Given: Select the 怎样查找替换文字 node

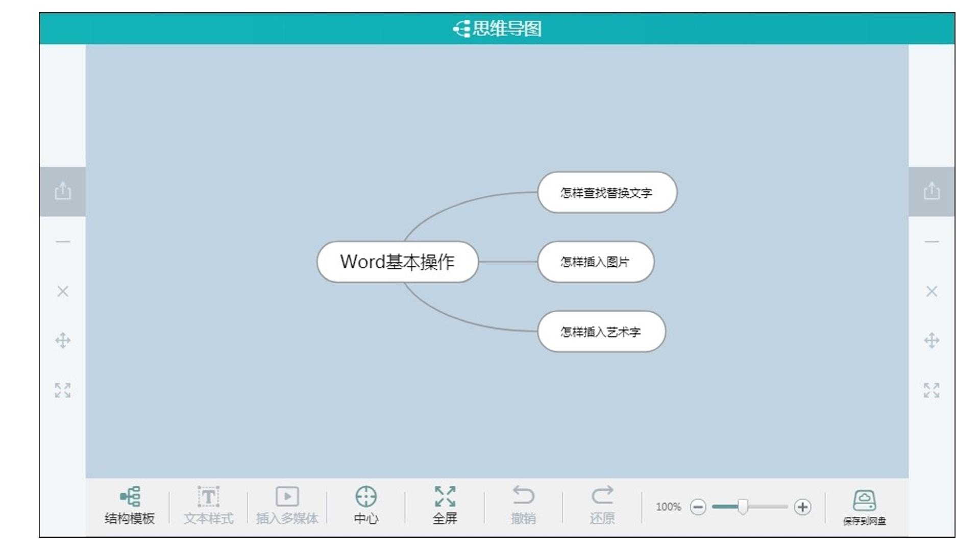Looking at the screenshot, I should click(607, 192).
